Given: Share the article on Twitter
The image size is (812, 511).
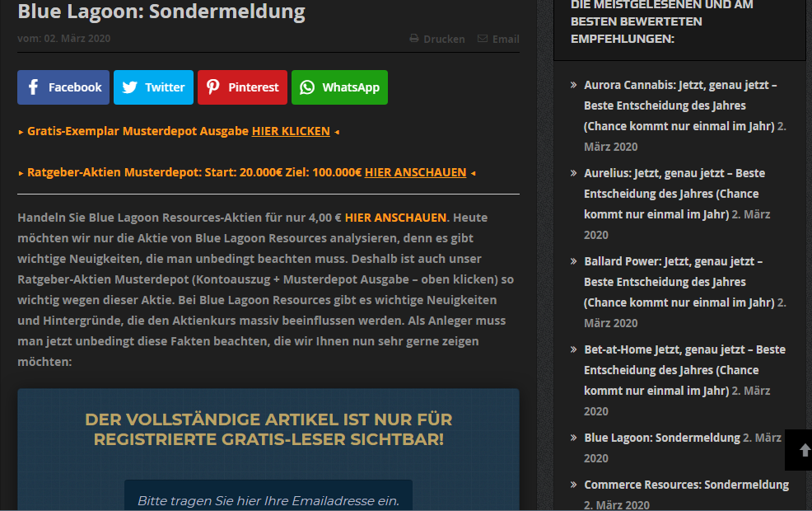Looking at the screenshot, I should [153, 87].
